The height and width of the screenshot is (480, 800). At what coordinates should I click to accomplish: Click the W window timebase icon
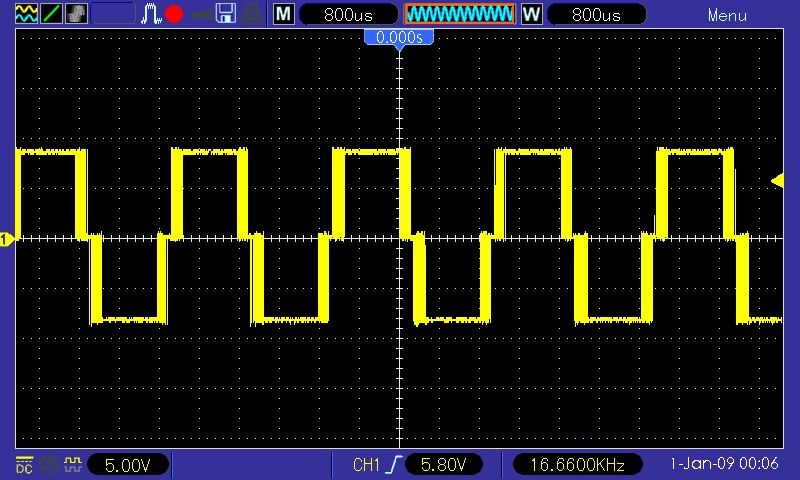click(531, 14)
